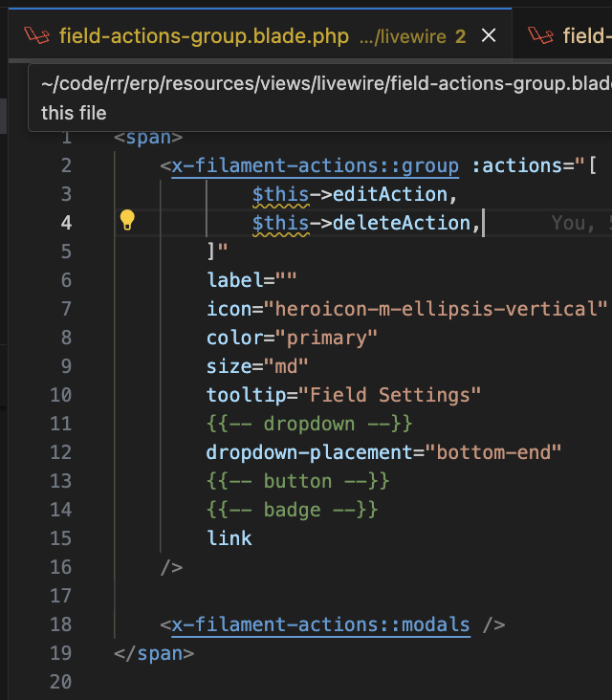612x700 pixels.
Task: Click the problems count badge 2 on the tab
Action: tap(460, 36)
